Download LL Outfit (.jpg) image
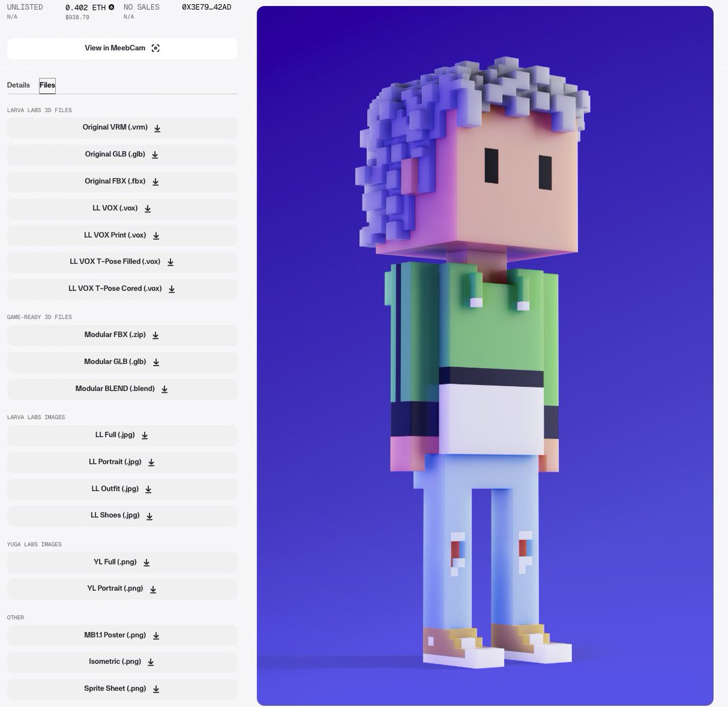Image resolution: width=728 pixels, height=707 pixels. pyautogui.click(x=122, y=489)
